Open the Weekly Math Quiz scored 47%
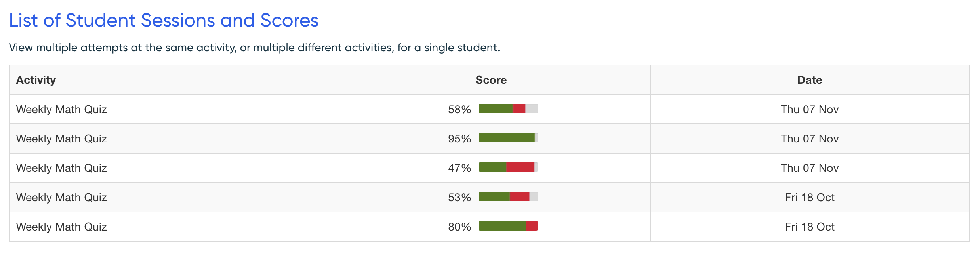 (61, 168)
